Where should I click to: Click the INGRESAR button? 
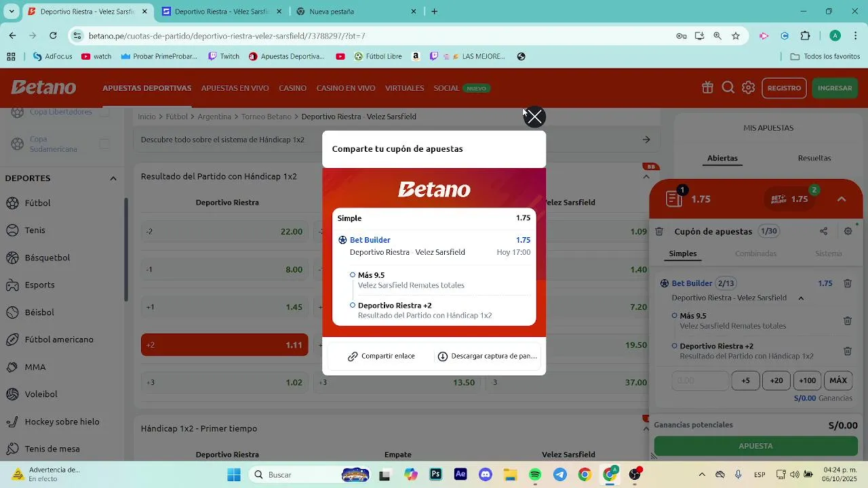pos(835,88)
